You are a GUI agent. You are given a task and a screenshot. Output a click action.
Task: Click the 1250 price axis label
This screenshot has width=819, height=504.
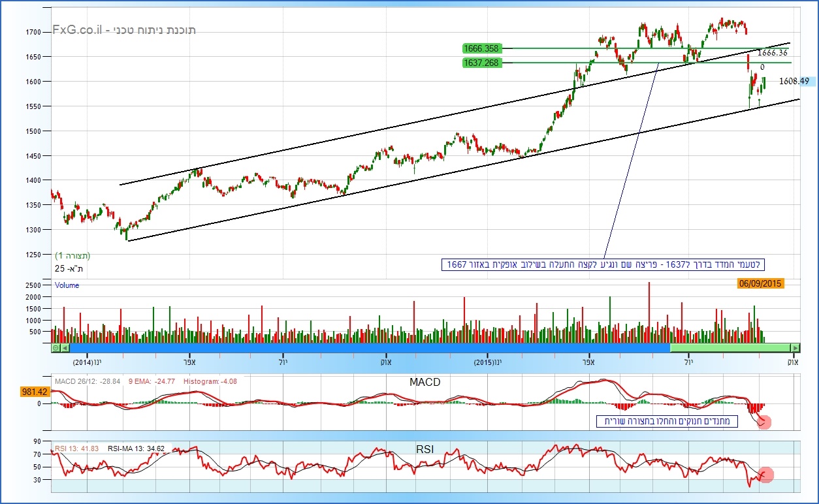pyautogui.click(x=33, y=255)
